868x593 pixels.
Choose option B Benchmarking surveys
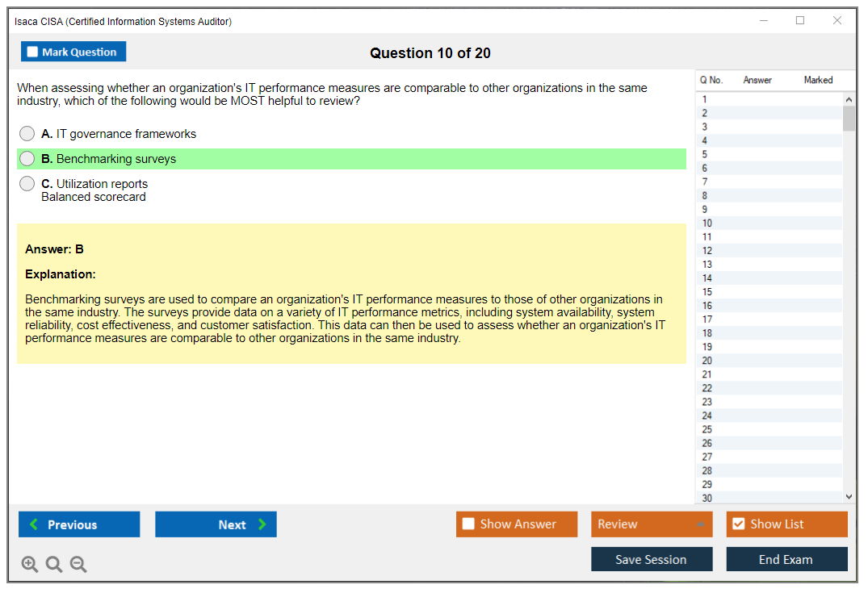27,159
